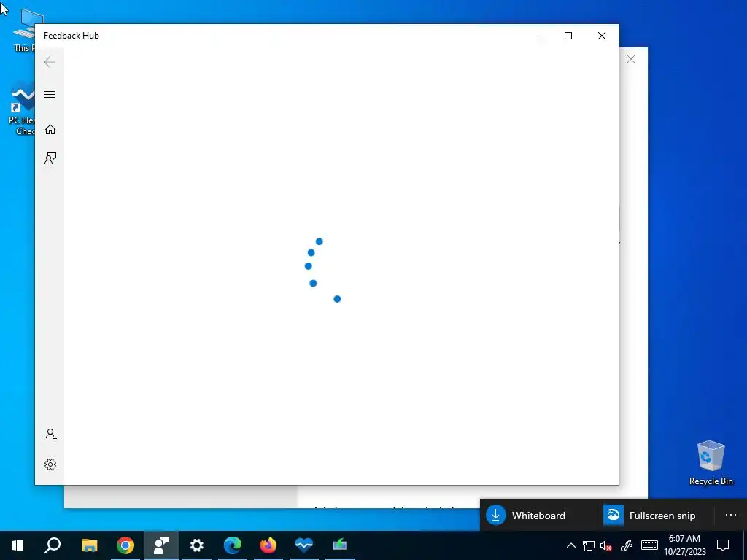Minimize the Feedback Hub window

click(535, 36)
